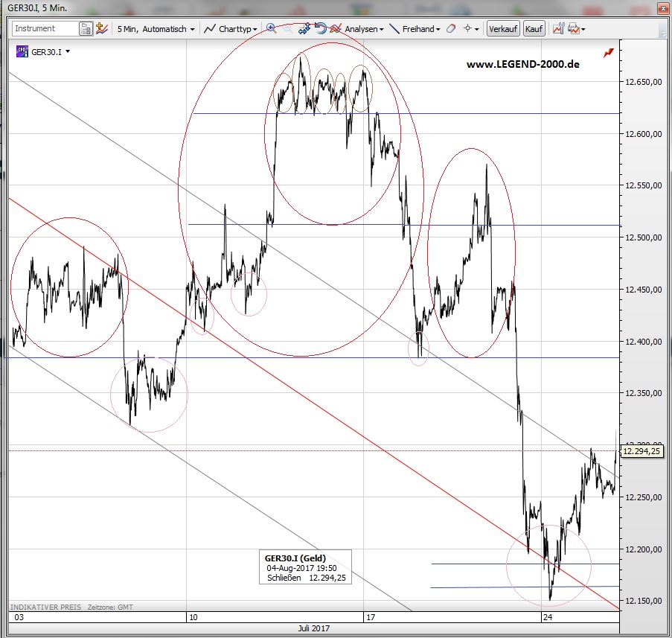Toggle the crosshair cursor tool
Viewport: 672px width, 638px height.
pos(468,29)
